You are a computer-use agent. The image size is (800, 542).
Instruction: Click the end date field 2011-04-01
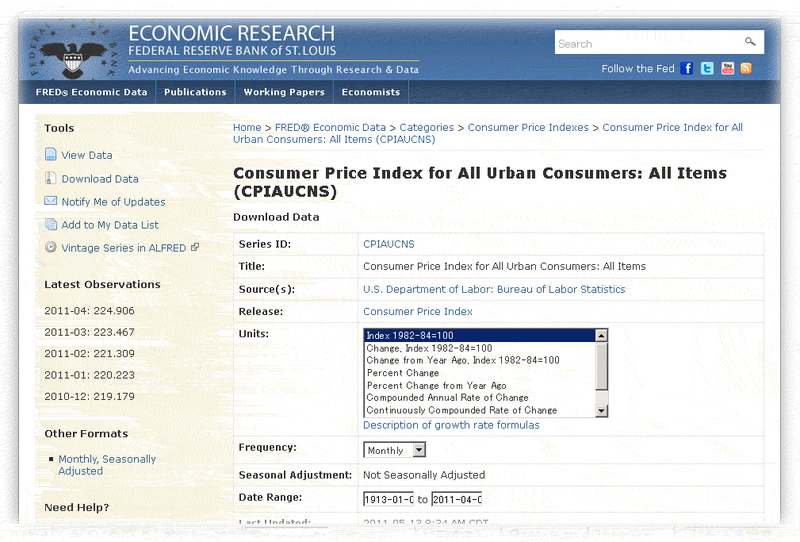[456, 499]
